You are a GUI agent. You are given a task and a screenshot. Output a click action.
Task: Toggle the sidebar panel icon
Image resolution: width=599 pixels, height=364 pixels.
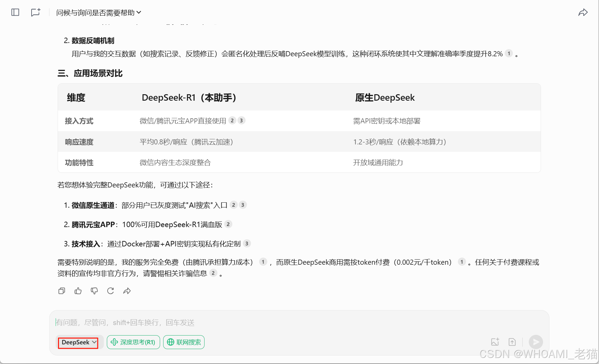coord(15,13)
